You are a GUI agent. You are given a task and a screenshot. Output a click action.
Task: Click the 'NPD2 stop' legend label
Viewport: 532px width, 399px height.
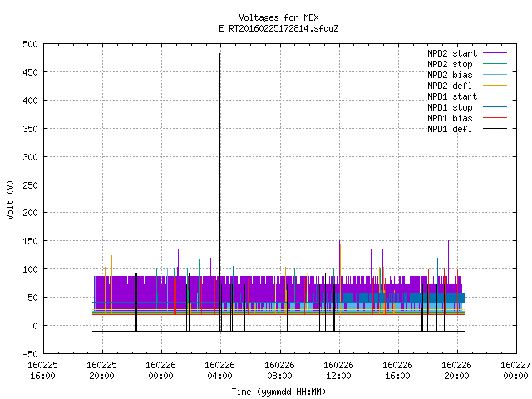pos(450,64)
